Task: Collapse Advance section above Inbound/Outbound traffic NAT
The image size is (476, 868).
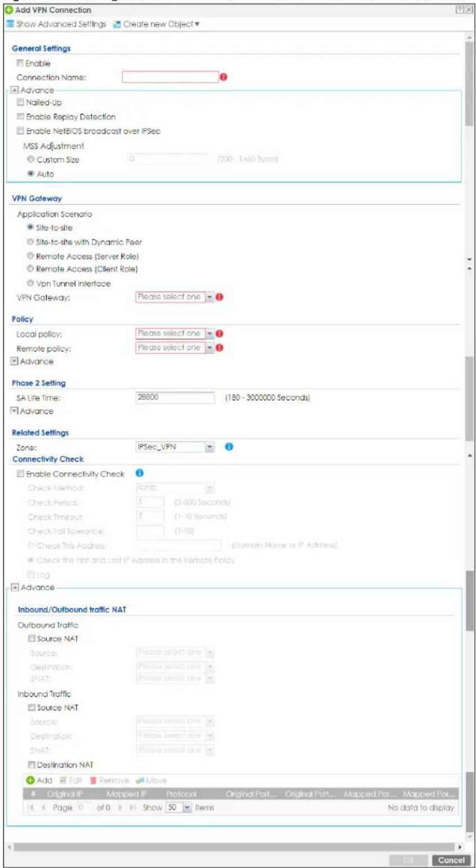Action: click(14, 587)
